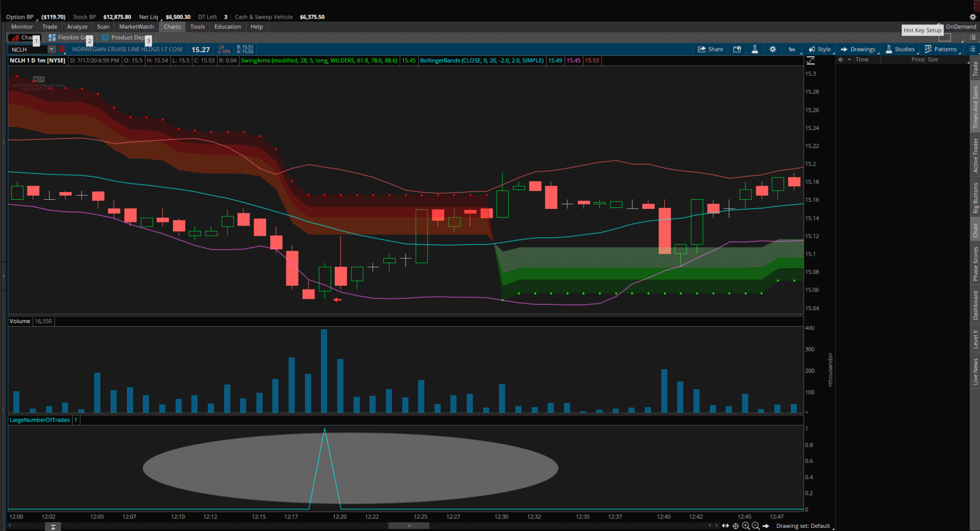Toggle the chart expansion arrows icon
Image resolution: width=980 pixels, height=531 pixels.
pos(725,526)
